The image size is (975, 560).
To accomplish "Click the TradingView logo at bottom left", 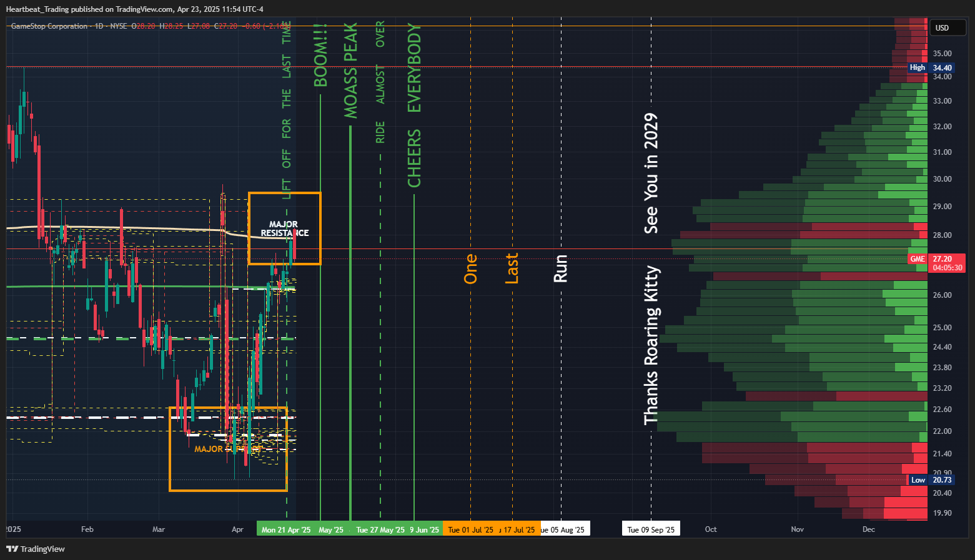I will (36, 549).
